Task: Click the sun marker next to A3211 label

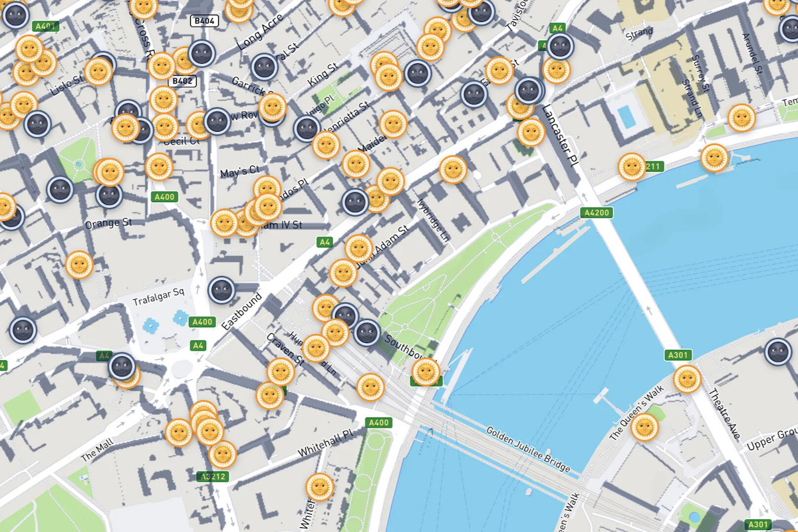Action: 632,167
